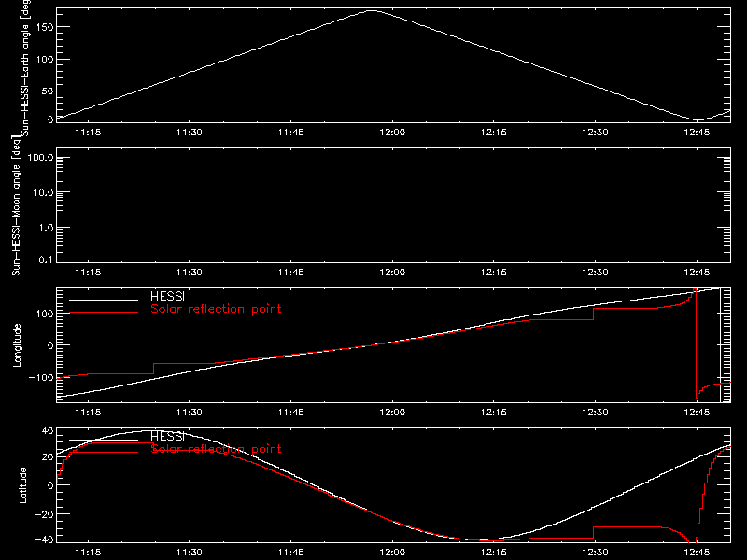Image resolution: width=747 pixels, height=560 pixels.
Task: Select the 100.0 tick label in Moon angle plot
Action: click(x=40, y=157)
